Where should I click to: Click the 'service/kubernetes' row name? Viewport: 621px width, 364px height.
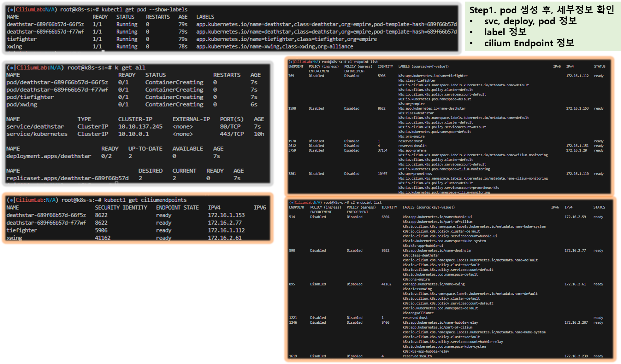[x=37, y=134]
